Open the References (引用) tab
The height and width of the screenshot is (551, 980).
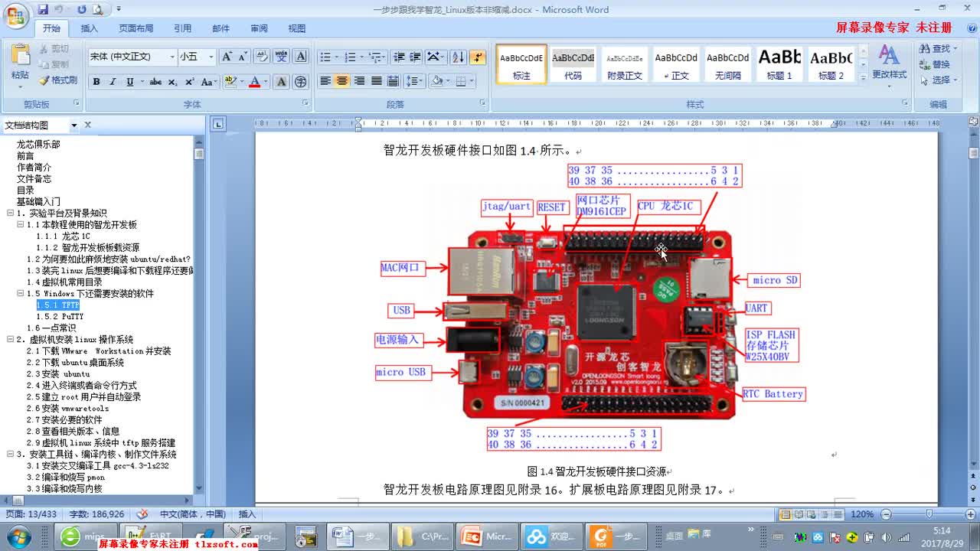click(x=182, y=28)
